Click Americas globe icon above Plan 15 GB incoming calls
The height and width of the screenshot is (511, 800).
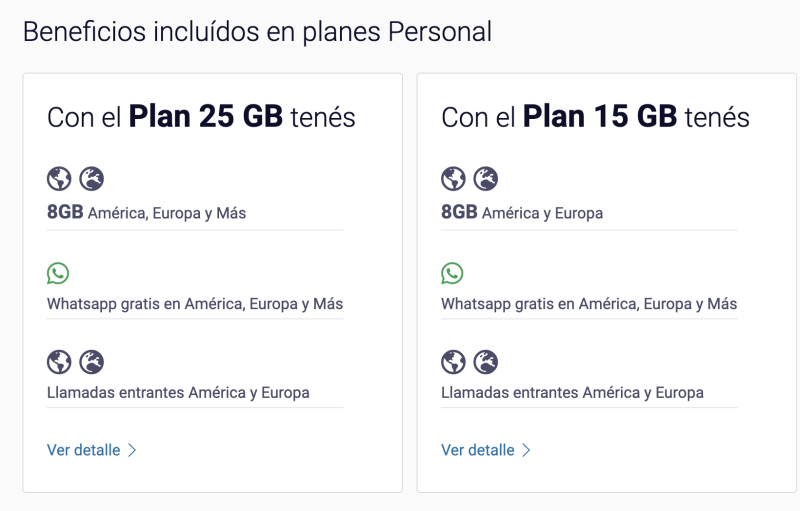tap(453, 362)
